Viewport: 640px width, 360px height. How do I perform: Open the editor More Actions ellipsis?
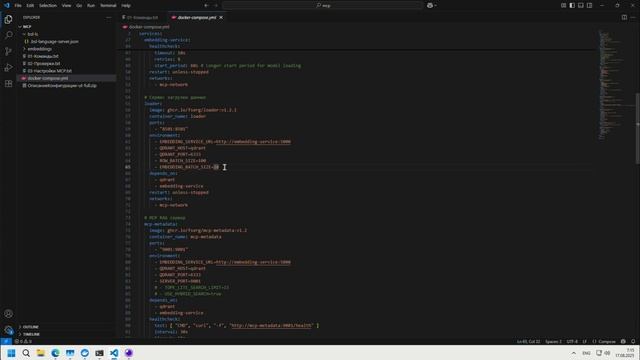coord(633,17)
